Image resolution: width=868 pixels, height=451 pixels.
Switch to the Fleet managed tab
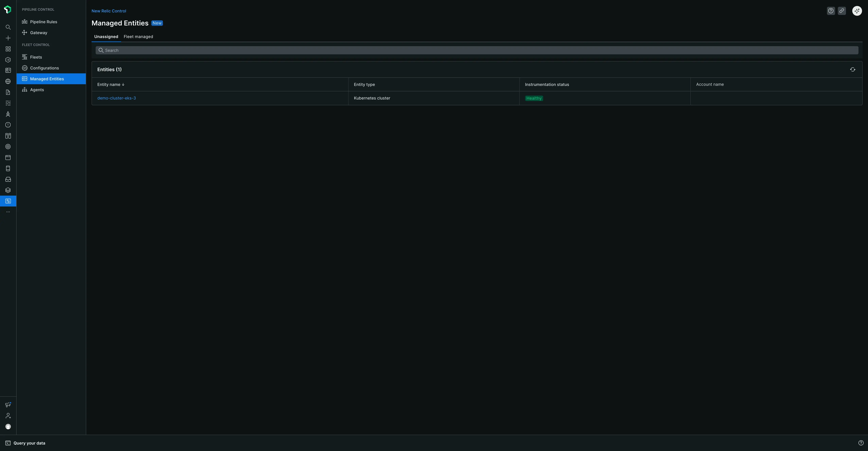[138, 37]
